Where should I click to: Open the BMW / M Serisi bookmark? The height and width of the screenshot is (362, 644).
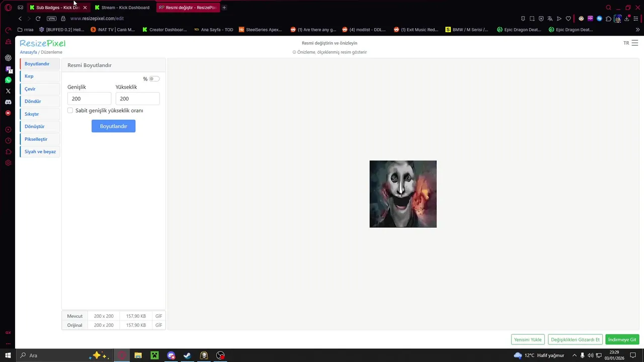pyautogui.click(x=467, y=30)
